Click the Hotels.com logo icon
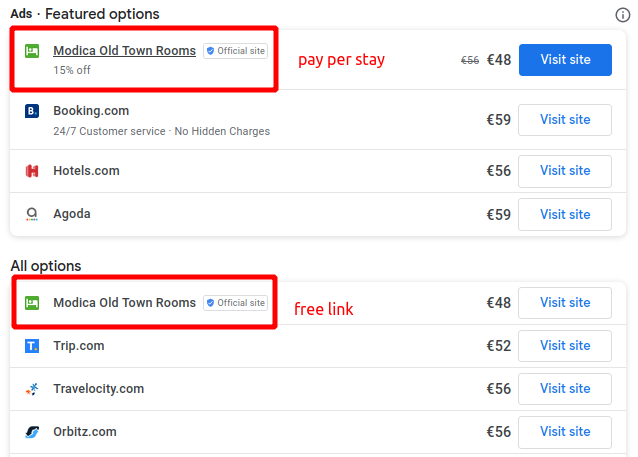Image resolution: width=638 pixels, height=457 pixels. 32,171
